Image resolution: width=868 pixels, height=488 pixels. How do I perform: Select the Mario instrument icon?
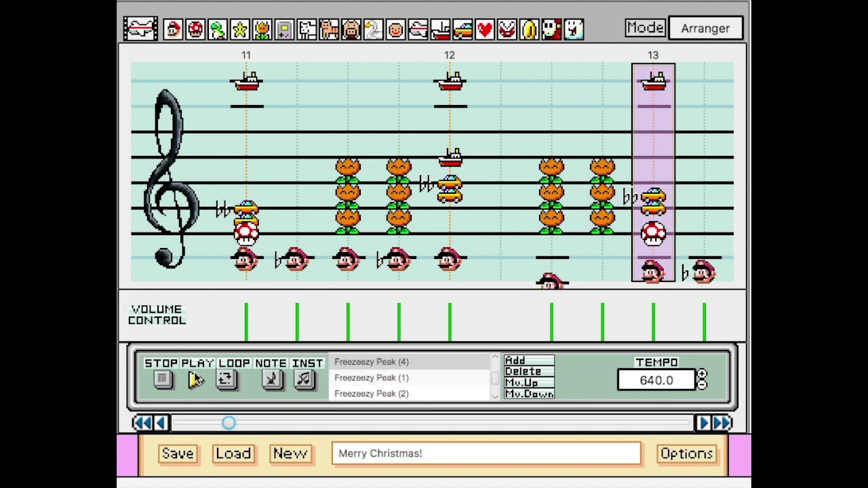[x=173, y=29]
